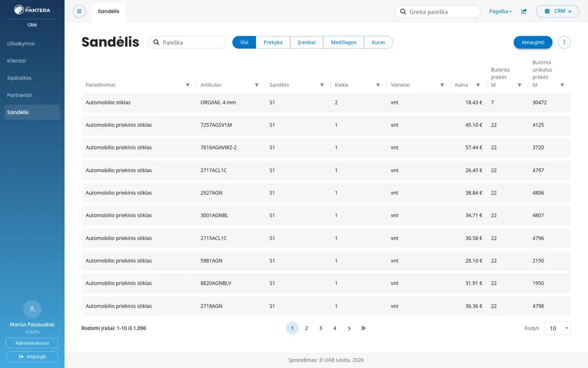Open Užsakymai in the sidebar

[32, 44]
